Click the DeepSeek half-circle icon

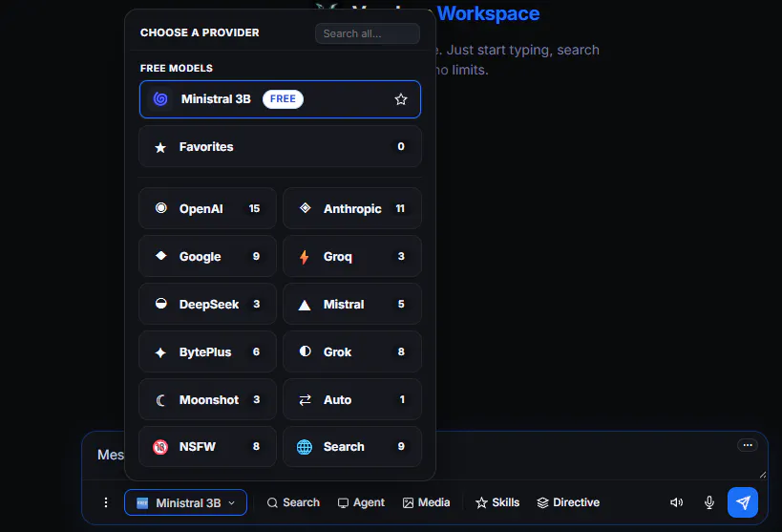[160, 304]
